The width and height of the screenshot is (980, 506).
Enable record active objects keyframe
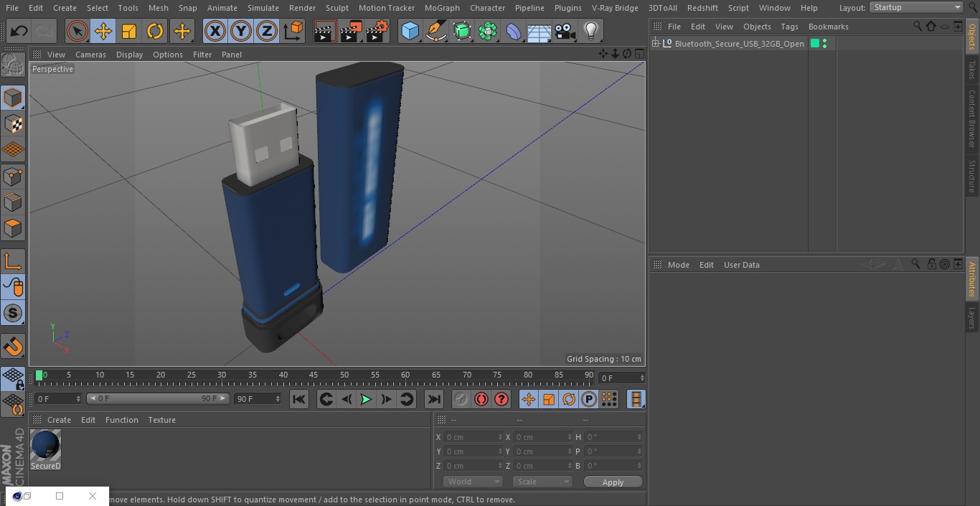click(461, 399)
